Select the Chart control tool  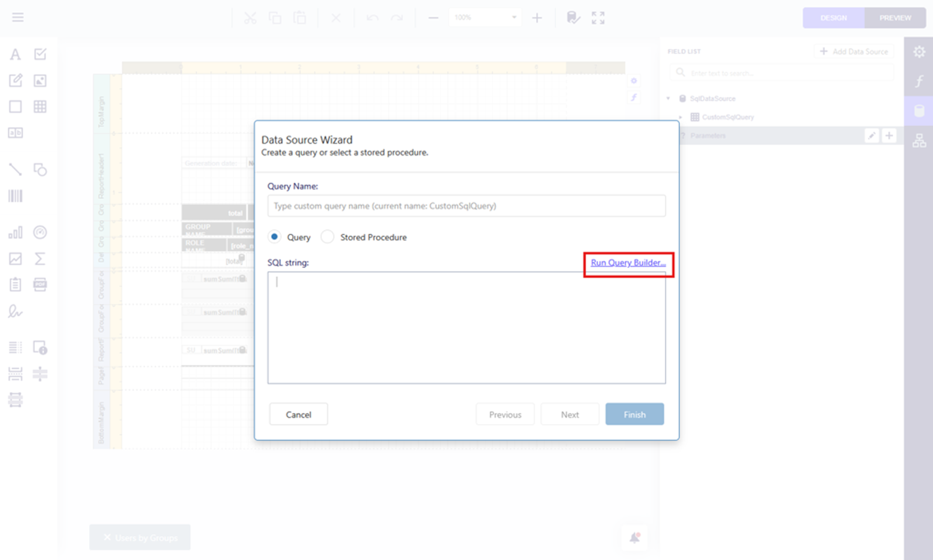point(15,233)
